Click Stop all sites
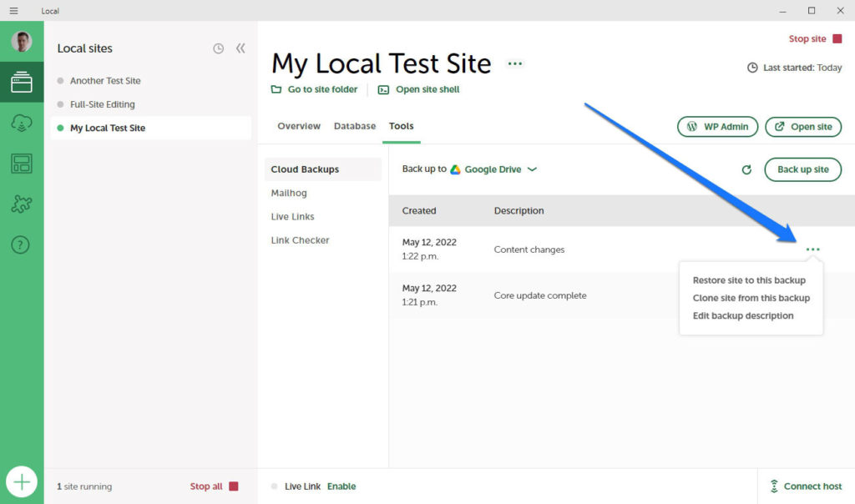 [x=214, y=486]
